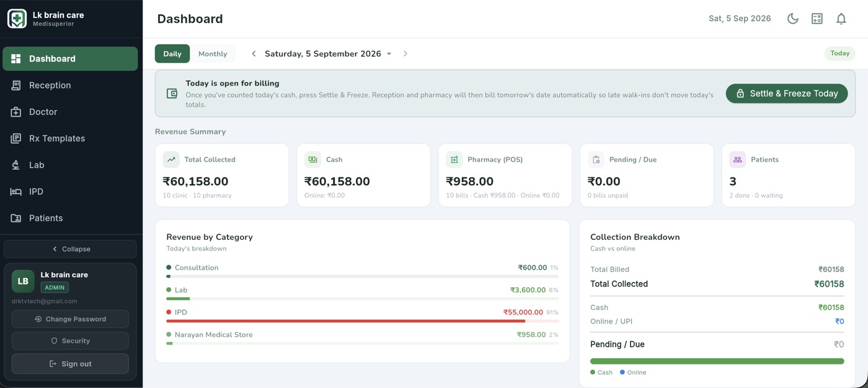Click the LB user avatar
868x388 pixels.
coord(23,281)
